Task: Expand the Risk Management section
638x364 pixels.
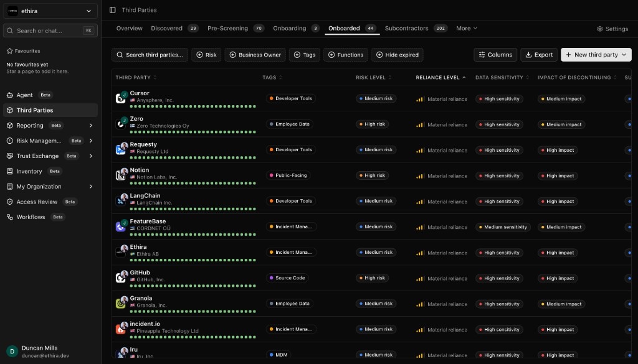Action: pyautogui.click(x=91, y=141)
